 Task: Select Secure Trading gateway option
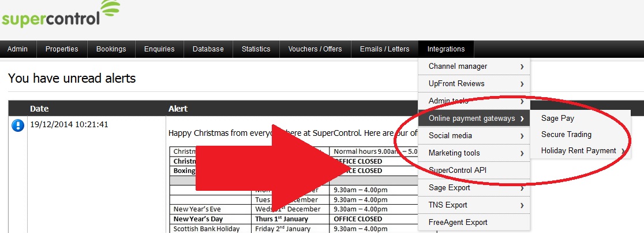pyautogui.click(x=566, y=135)
